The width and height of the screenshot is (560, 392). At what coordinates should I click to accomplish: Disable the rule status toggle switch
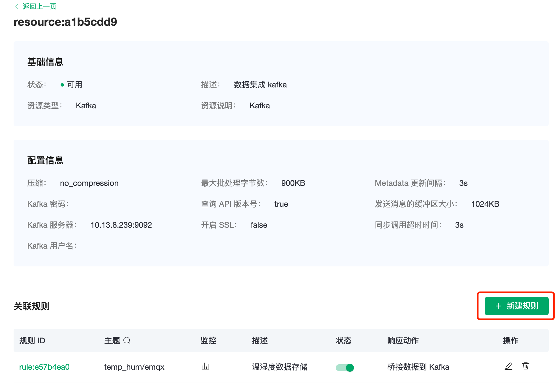pos(345,367)
